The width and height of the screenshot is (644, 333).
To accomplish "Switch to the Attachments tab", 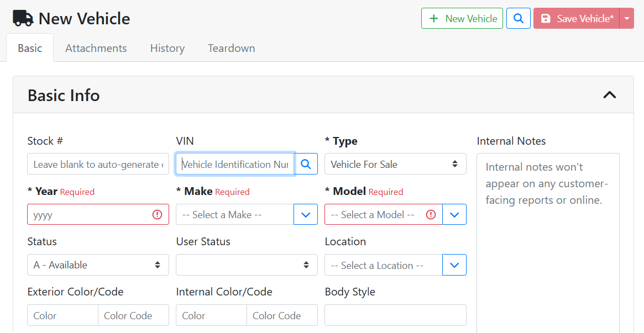I will pos(96,48).
